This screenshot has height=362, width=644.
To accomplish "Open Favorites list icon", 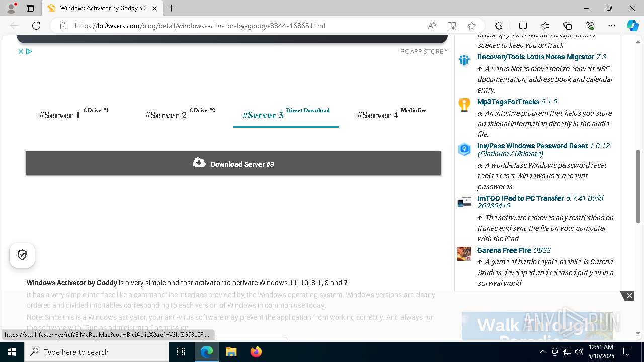I will (x=545, y=26).
